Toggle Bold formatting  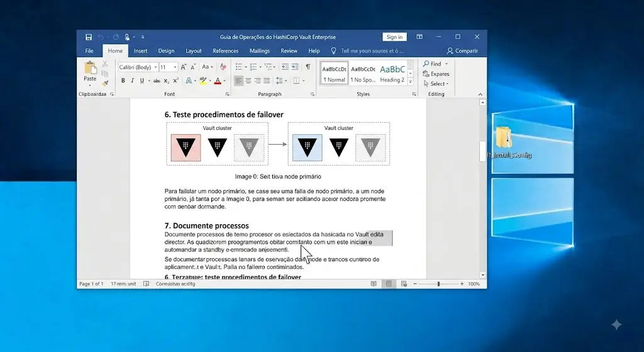[x=123, y=81]
